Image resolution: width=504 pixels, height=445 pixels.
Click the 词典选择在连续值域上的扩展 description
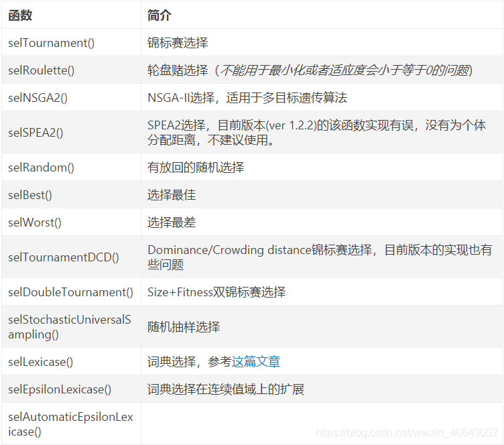226,389
